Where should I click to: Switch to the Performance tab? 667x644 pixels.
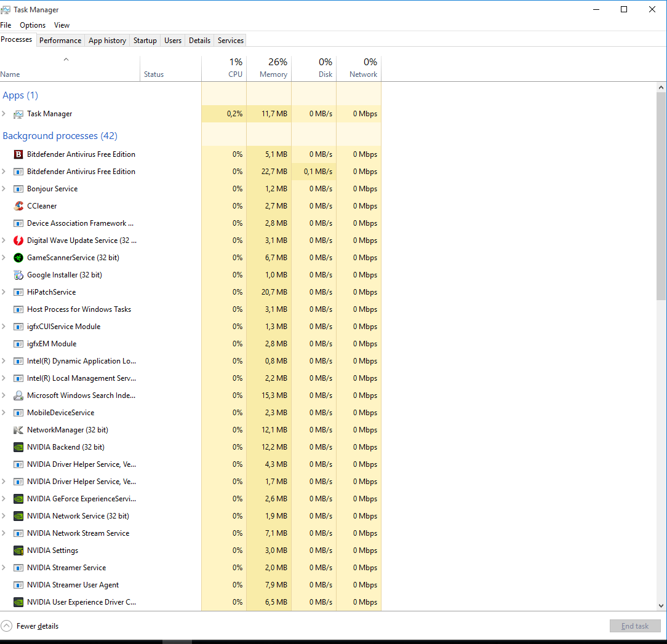click(x=60, y=41)
